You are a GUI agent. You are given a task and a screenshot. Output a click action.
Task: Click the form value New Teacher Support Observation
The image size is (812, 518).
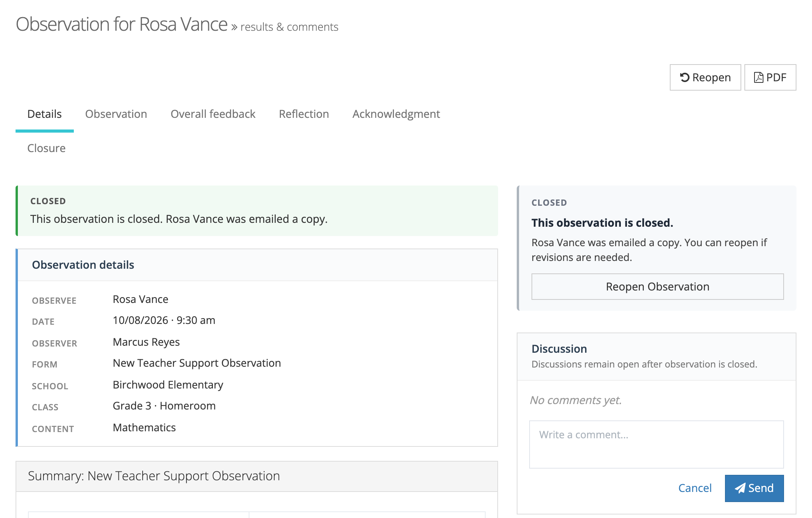click(197, 363)
